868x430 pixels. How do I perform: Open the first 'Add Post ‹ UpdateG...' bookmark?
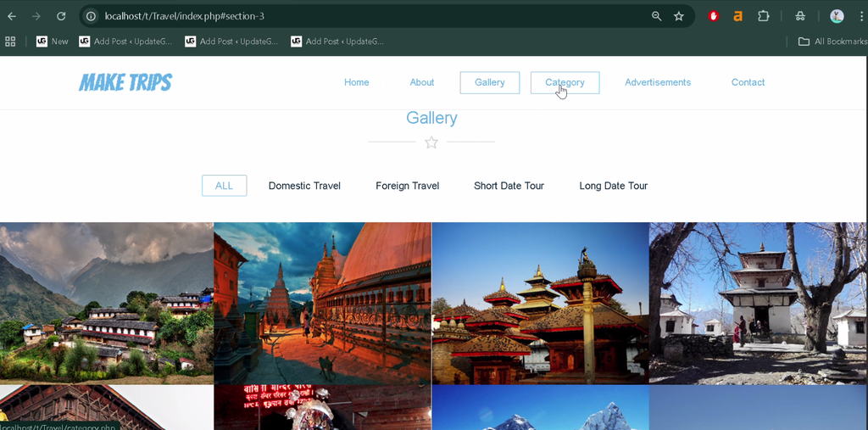[x=125, y=42]
